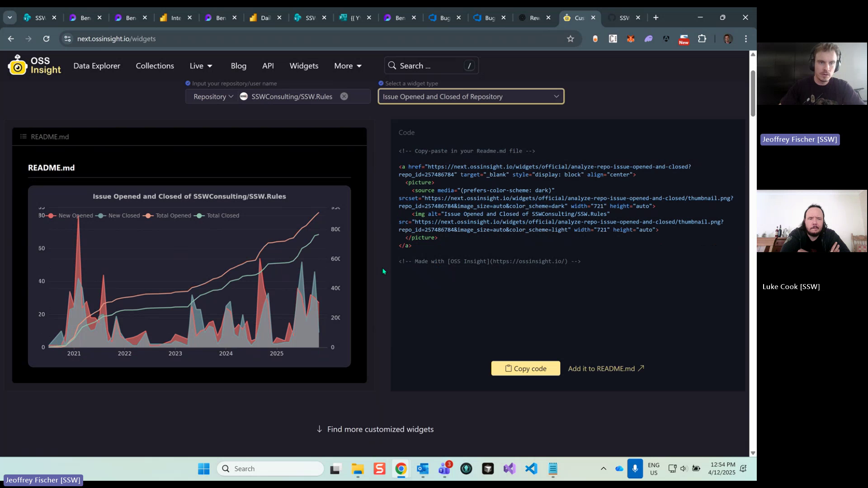Click Luke Cook's video thumbnail

[812, 221]
